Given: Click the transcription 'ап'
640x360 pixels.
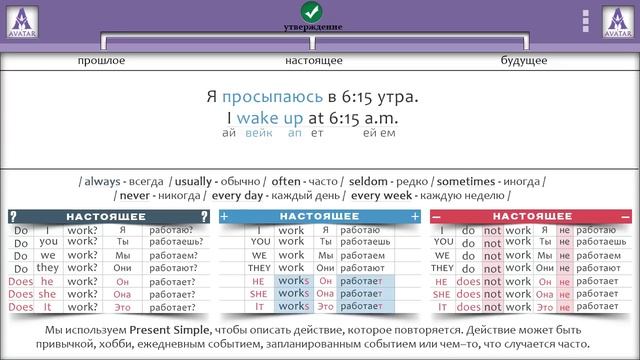Looking at the screenshot, I should pyautogui.click(x=295, y=133).
